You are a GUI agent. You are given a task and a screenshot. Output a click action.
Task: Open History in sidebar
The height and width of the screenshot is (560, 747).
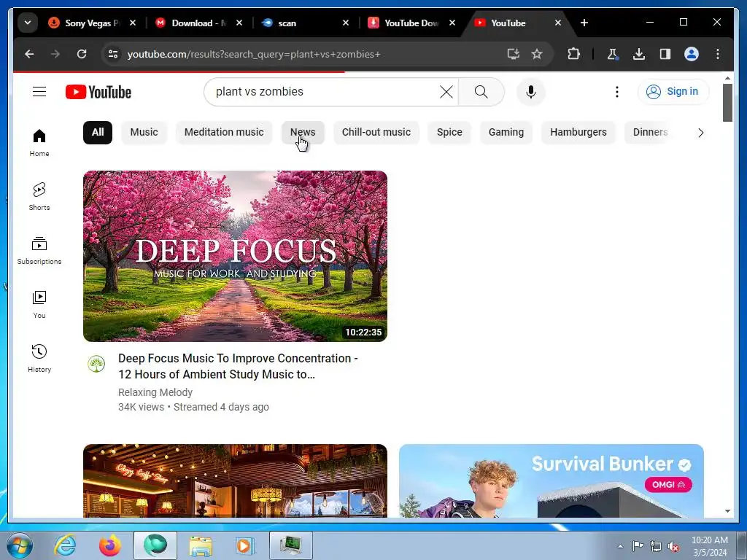(39, 358)
